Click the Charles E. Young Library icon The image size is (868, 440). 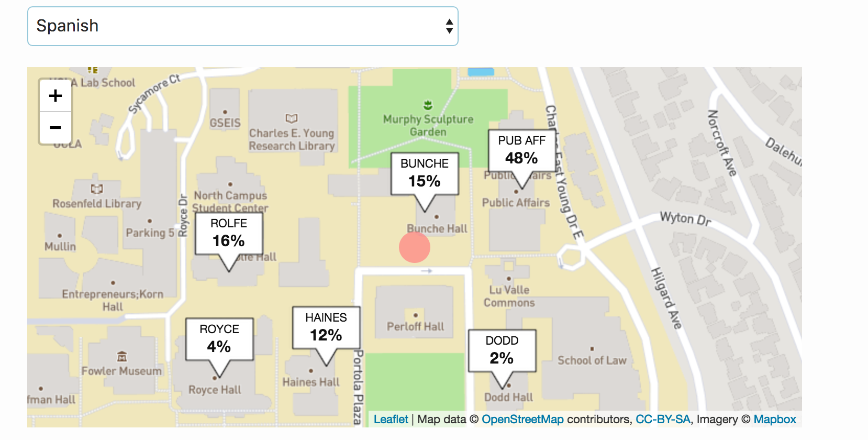click(291, 118)
